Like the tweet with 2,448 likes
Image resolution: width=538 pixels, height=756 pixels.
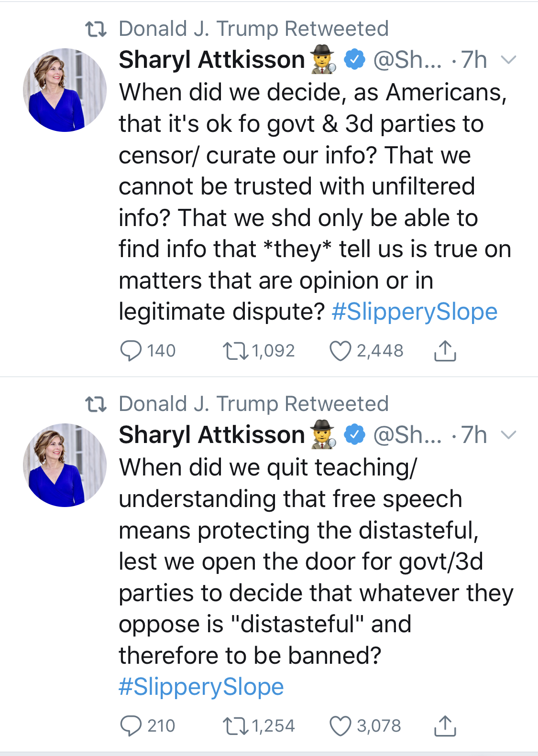point(340,351)
